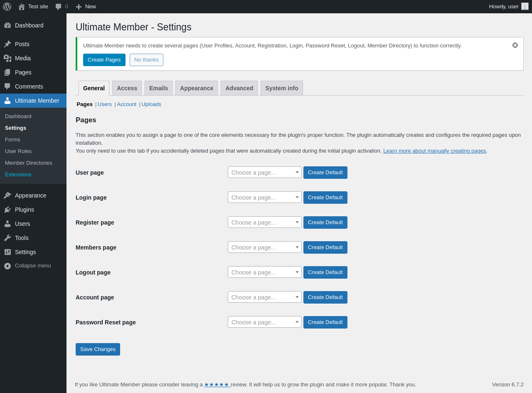532x393 pixels.
Task: Open the System info tab
Action: (x=281, y=88)
